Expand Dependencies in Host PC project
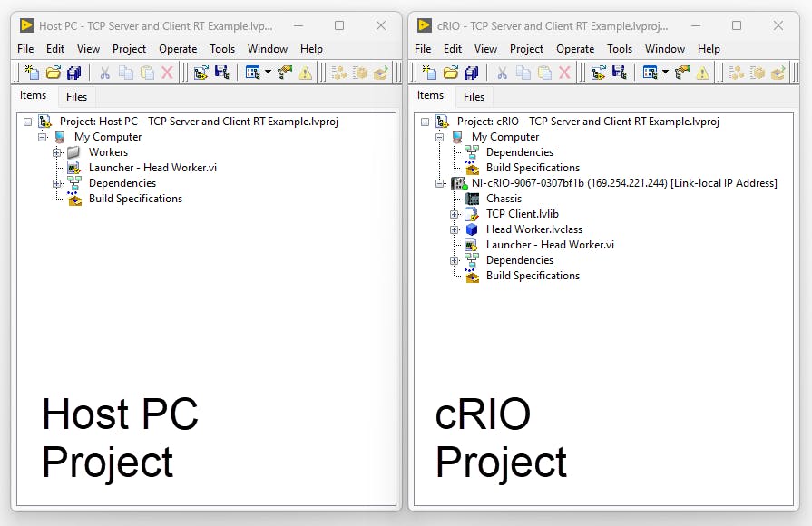 coord(57,184)
